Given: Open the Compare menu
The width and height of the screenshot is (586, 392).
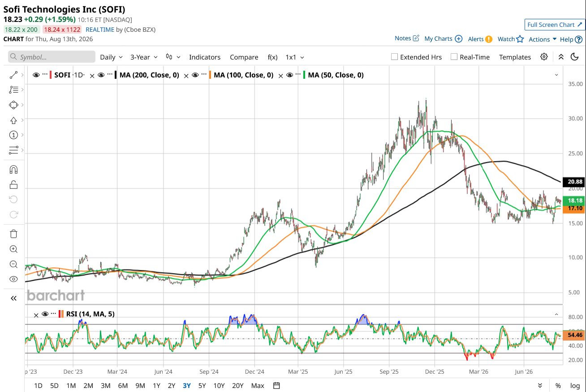Looking at the screenshot, I should point(244,57).
